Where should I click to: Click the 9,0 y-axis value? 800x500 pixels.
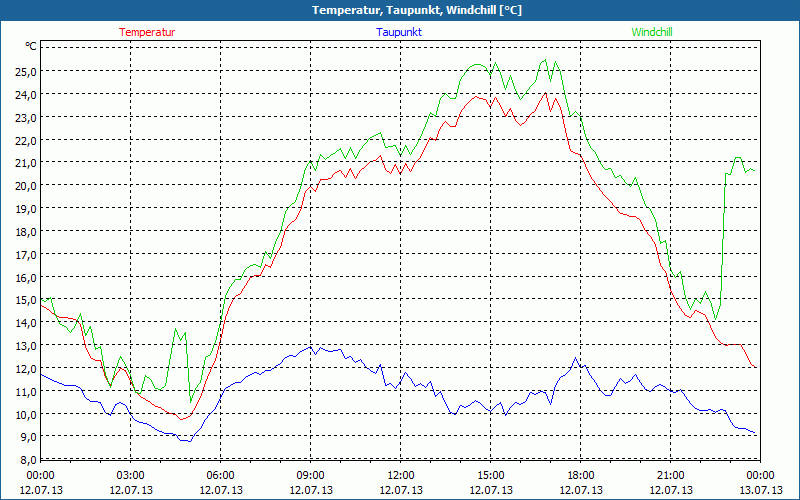(x=28, y=437)
